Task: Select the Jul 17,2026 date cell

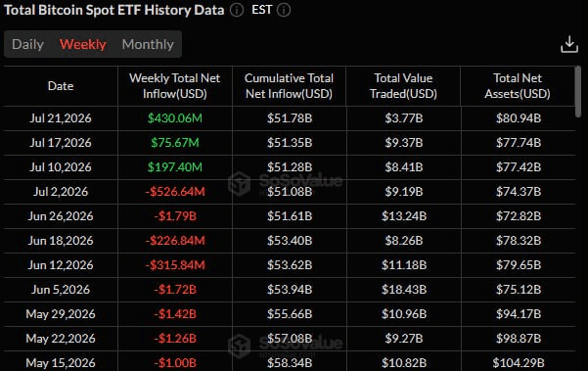Action: [61, 143]
